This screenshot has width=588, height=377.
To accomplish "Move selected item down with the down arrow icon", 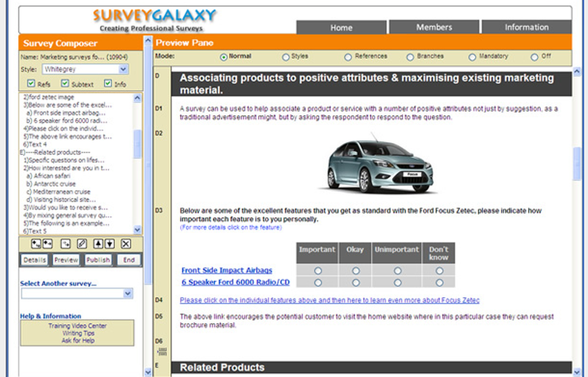I will click(x=109, y=244).
